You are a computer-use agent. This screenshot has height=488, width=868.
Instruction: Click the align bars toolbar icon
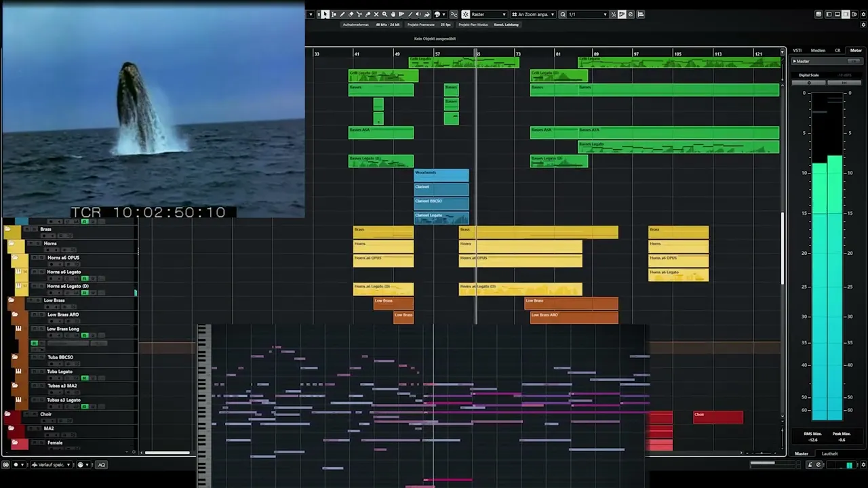(641, 14)
